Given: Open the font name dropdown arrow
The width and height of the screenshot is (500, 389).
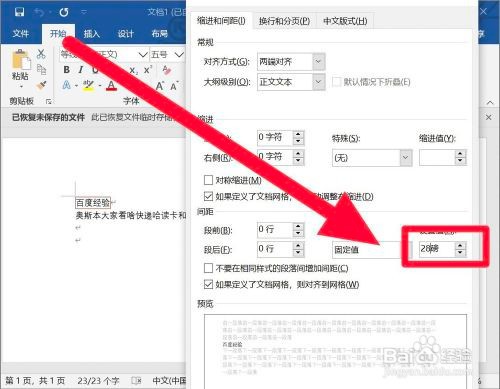Looking at the screenshot, I should 143,54.
